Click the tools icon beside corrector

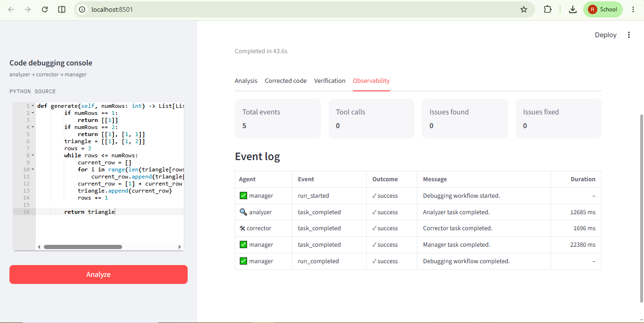242,228
